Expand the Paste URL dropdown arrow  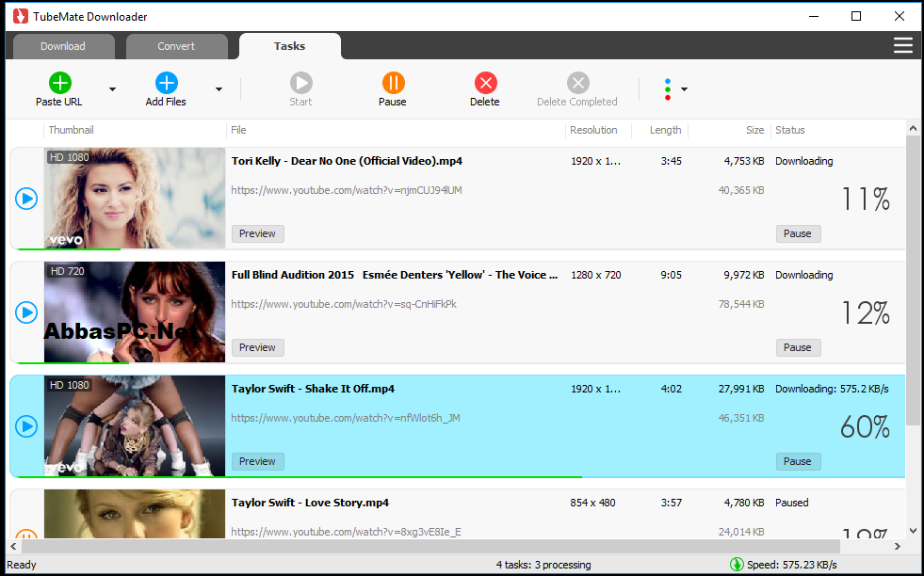click(112, 89)
